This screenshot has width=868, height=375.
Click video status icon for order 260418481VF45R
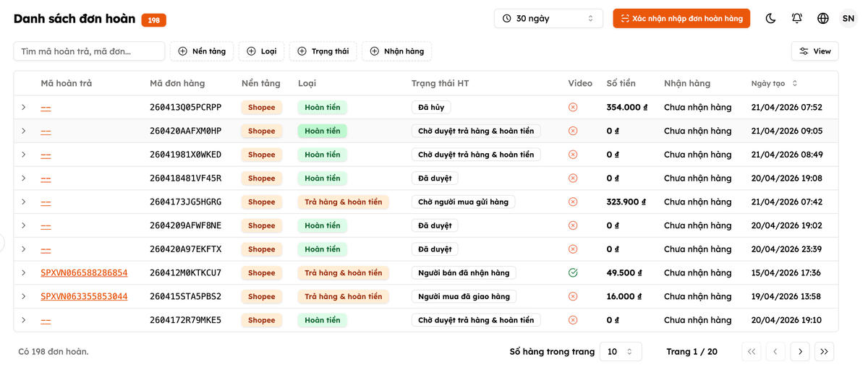(x=573, y=178)
